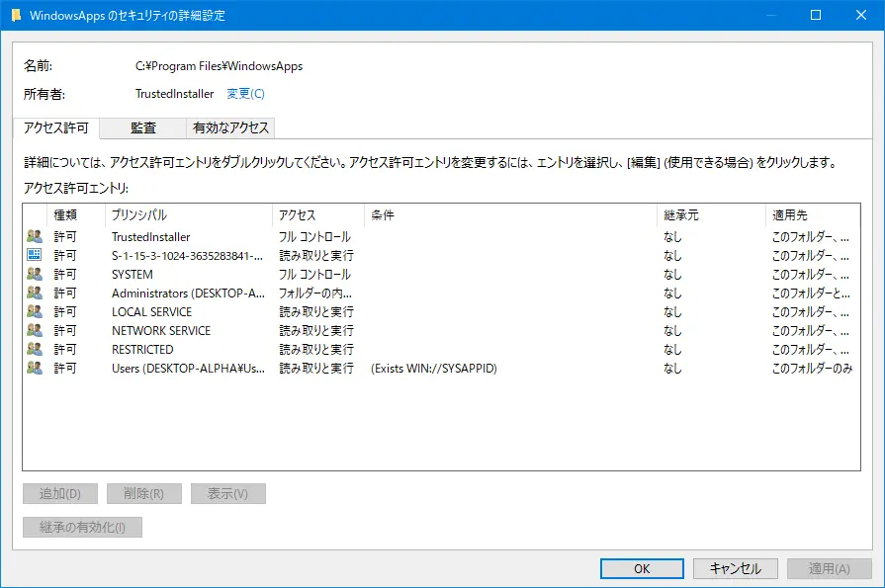Maximize the security settings window
The width and height of the screenshot is (885, 588).
(x=816, y=15)
